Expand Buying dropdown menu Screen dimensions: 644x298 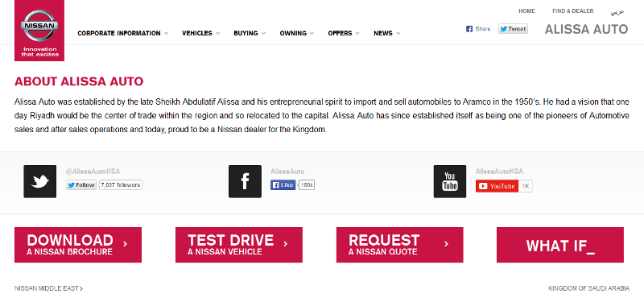click(250, 33)
